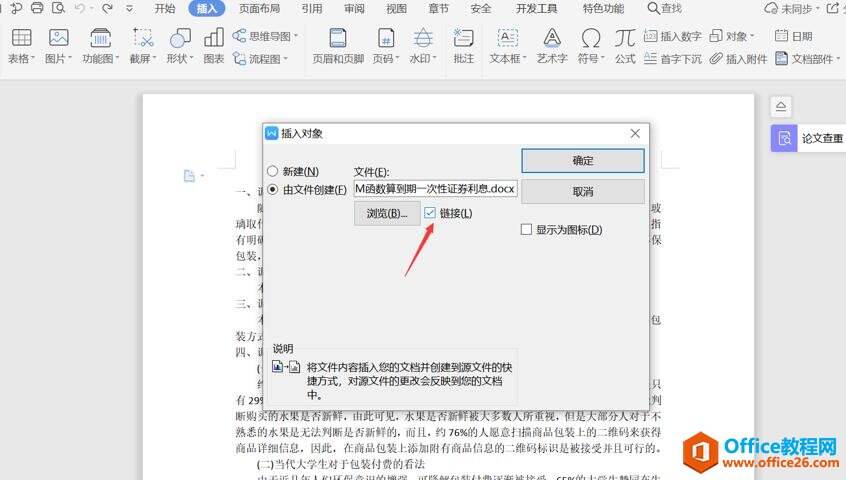Click the print icon in quick toolbar
The image size is (846, 480).
click(x=37, y=8)
